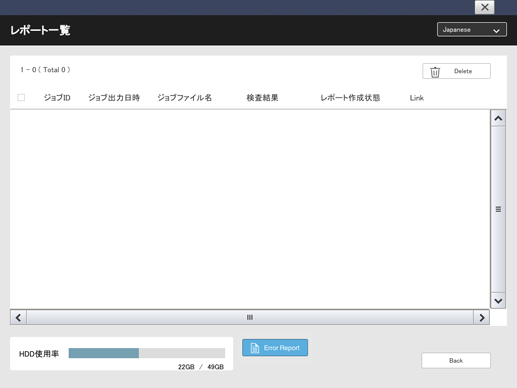Image resolution: width=517 pixels, height=388 pixels.
Task: Sort by ジョブ出力日時 column header
Action: tap(114, 98)
